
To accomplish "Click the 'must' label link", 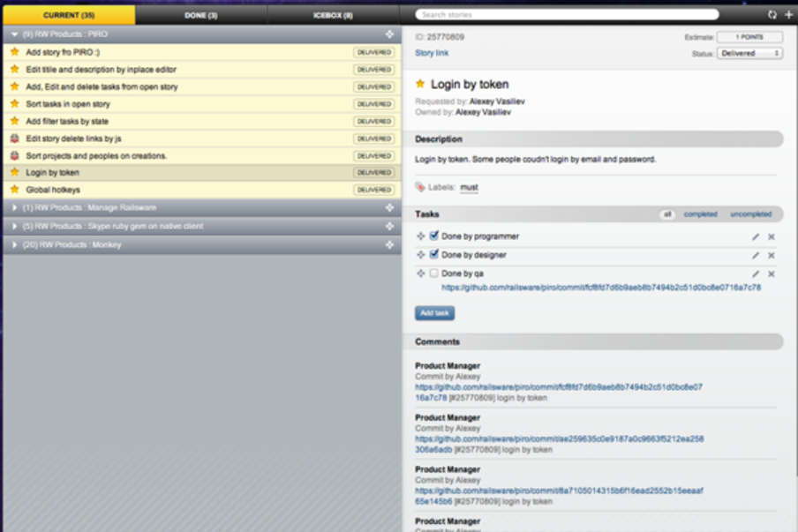I will 469,187.
